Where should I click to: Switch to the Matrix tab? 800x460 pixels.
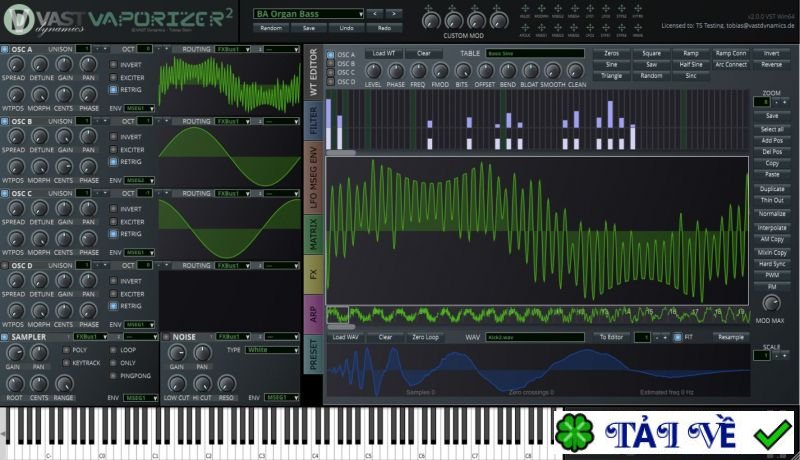coord(313,234)
